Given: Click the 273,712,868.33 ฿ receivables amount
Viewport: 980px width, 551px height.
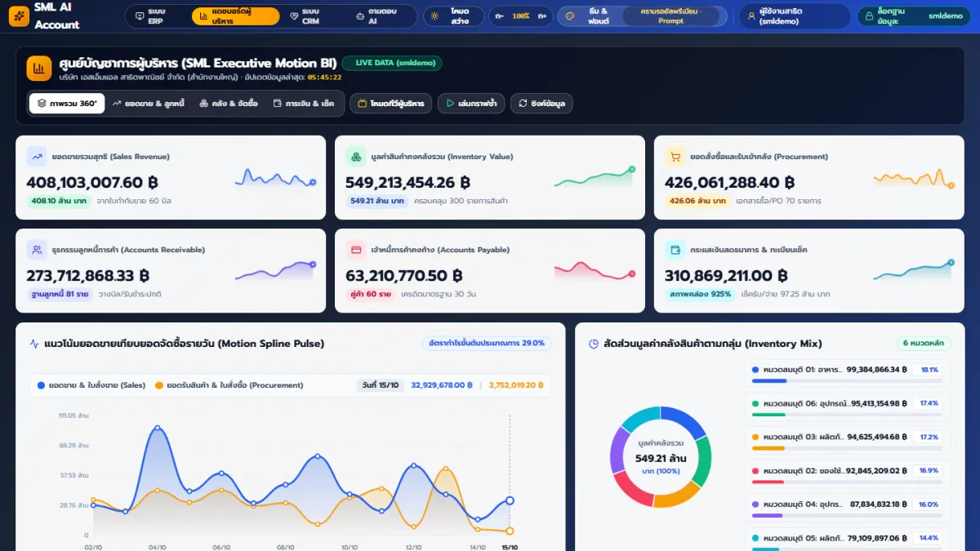Looking at the screenshot, I should click(x=87, y=276).
